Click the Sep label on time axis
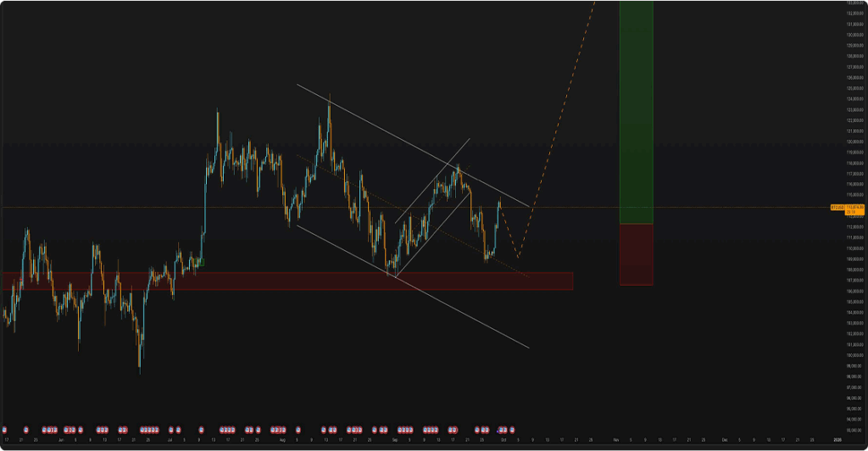868x451 pixels. (395, 441)
